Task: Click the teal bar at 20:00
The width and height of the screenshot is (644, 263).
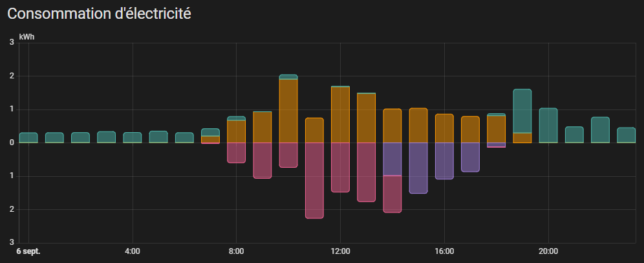Action: tap(548, 125)
